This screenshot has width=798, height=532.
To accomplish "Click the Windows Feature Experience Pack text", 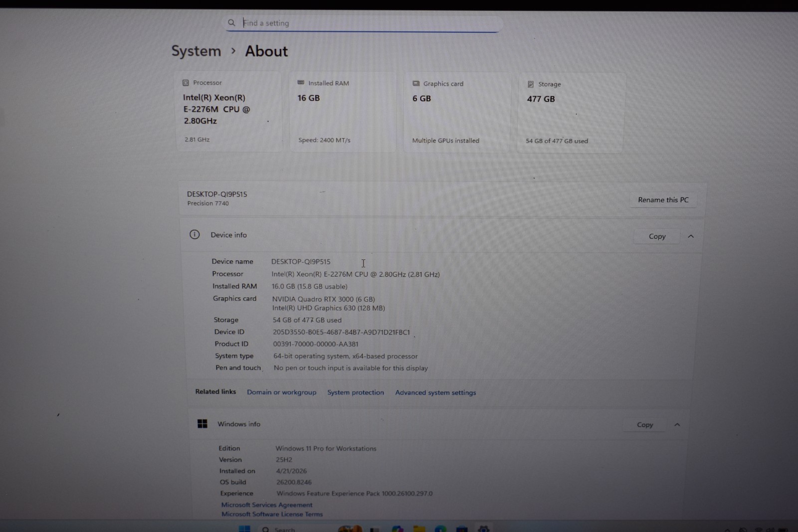I will click(x=354, y=494).
